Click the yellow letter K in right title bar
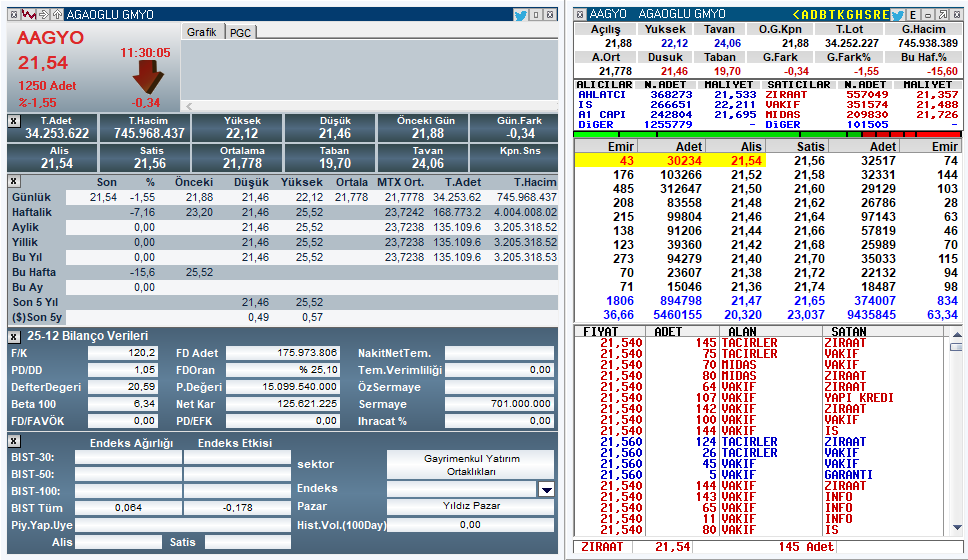Image resolution: width=968 pixels, height=560 pixels. [841, 14]
